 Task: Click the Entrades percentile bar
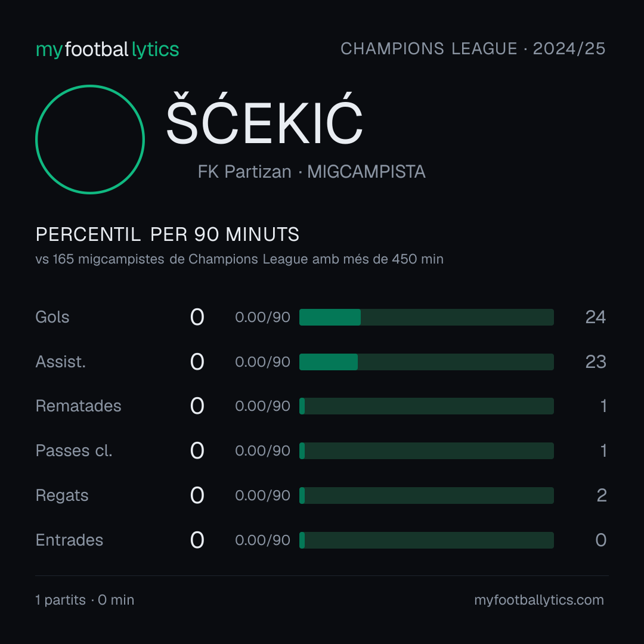click(x=426, y=540)
